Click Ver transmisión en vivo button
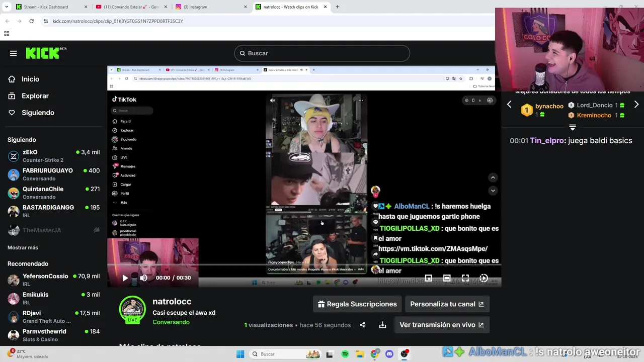Viewport: 644px width, 362px height. click(441, 325)
